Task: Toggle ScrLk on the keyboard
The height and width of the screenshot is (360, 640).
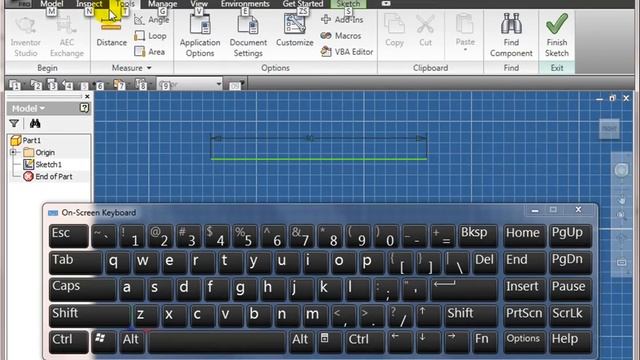Action: (x=570, y=316)
